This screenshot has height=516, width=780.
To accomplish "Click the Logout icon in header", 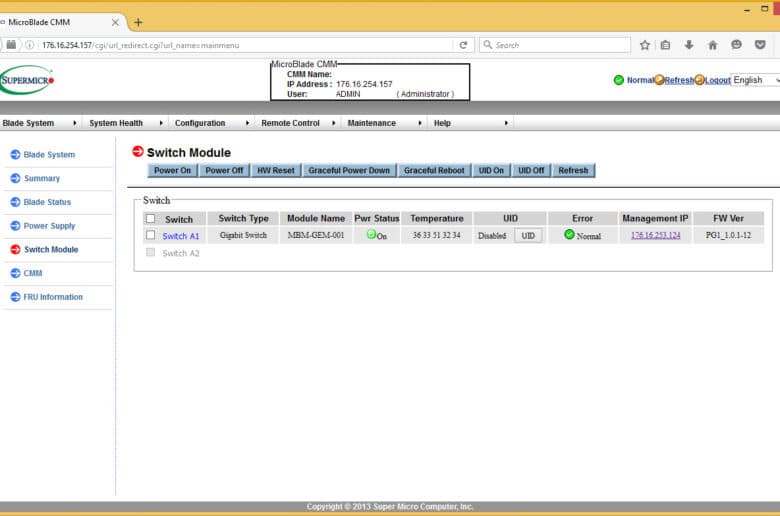I will 699,80.
